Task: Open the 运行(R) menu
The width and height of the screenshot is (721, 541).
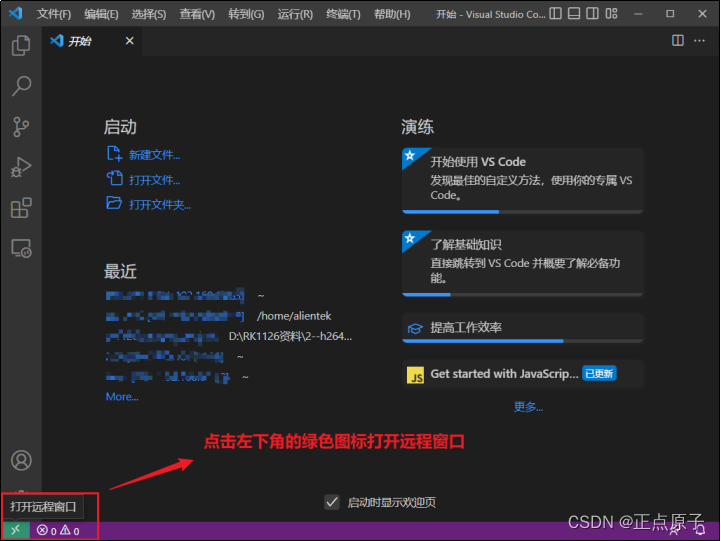Action: (295, 14)
